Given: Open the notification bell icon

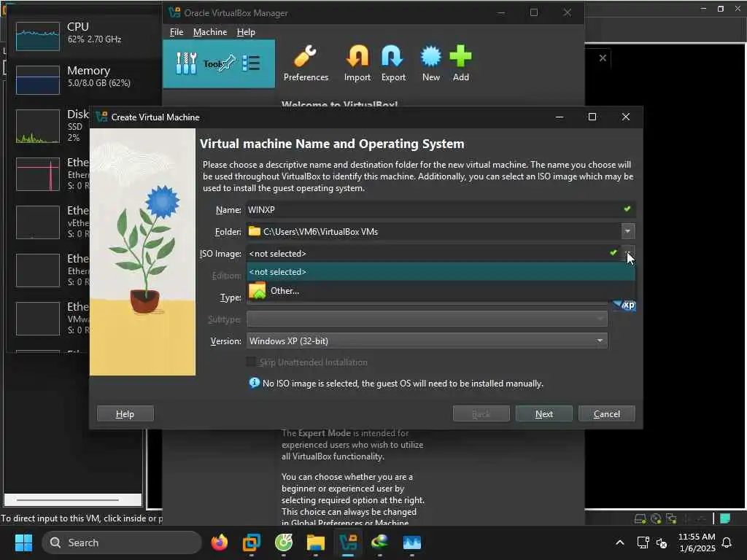Looking at the screenshot, I should (727, 542).
